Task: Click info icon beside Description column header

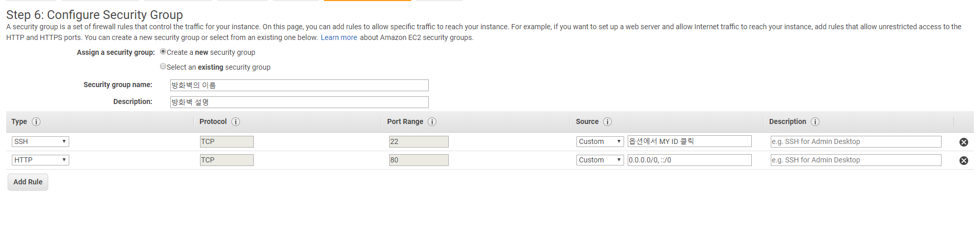Action: point(815,122)
